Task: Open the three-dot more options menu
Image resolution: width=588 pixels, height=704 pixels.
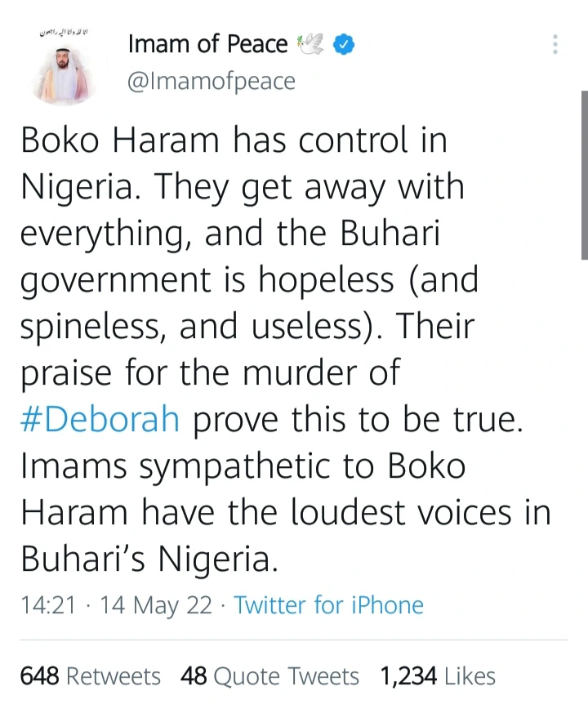Action: click(555, 44)
